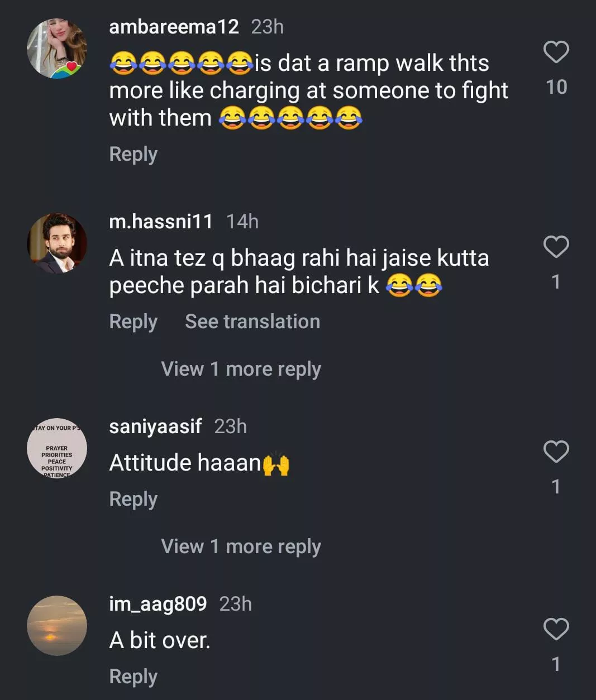Reply to saniyaasif's comment
The width and height of the screenshot is (596, 700).
[133, 499]
